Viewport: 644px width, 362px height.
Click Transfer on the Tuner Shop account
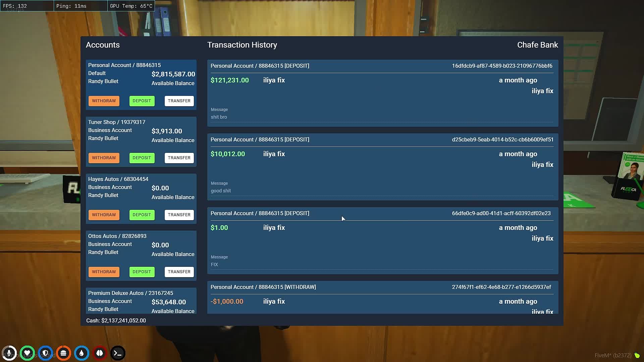[x=179, y=158]
